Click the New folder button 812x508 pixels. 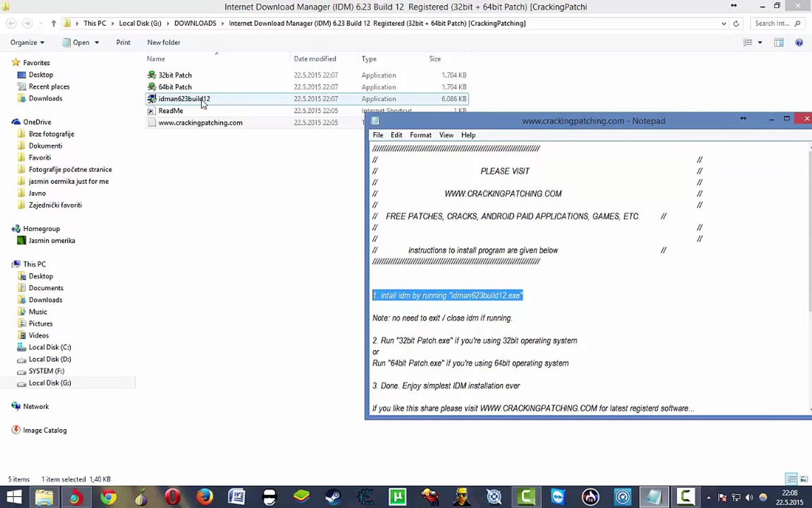point(164,42)
